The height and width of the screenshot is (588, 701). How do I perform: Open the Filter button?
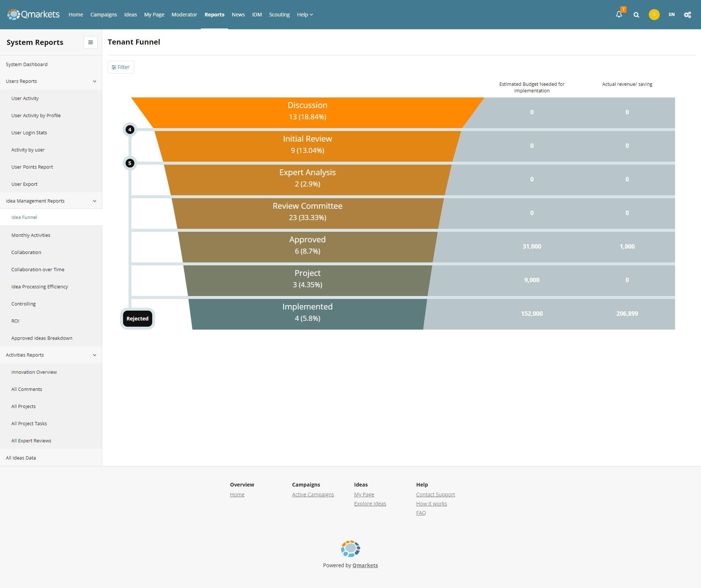click(x=121, y=67)
